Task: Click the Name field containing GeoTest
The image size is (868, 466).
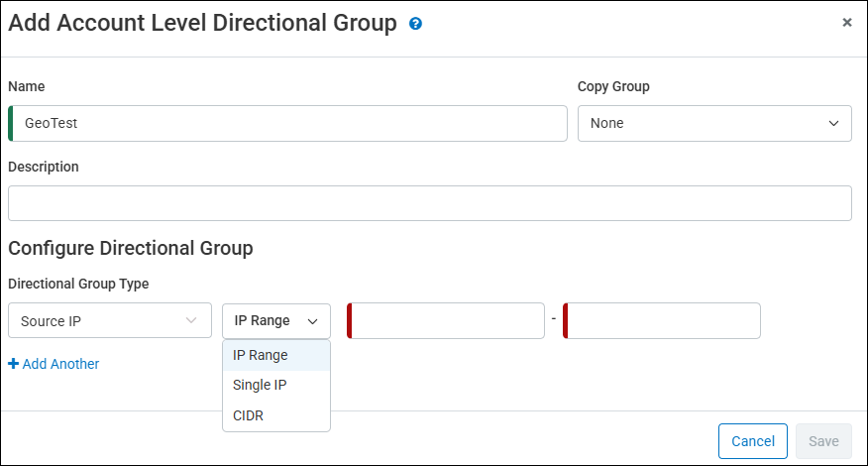Action: (x=288, y=123)
